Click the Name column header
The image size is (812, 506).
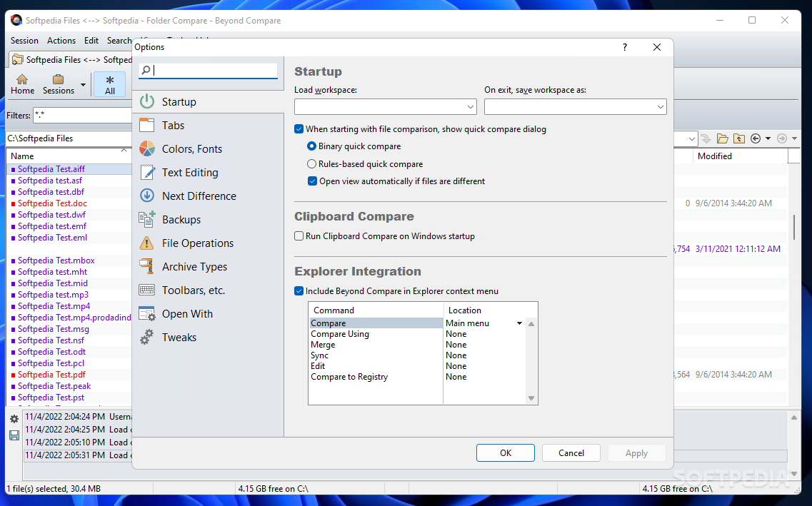click(x=68, y=156)
